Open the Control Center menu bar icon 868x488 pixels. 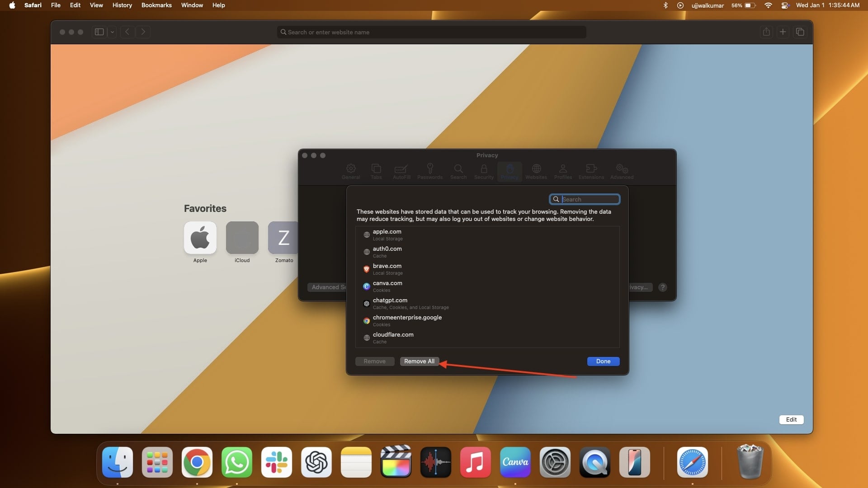click(785, 5)
